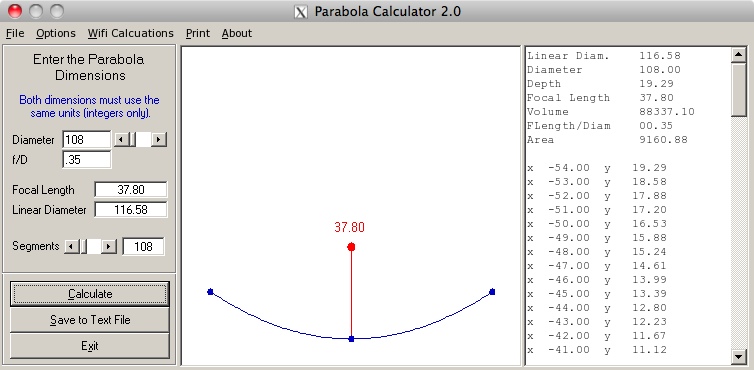
Task: Click the results list scrollbar thumb
Action: click(x=738, y=89)
